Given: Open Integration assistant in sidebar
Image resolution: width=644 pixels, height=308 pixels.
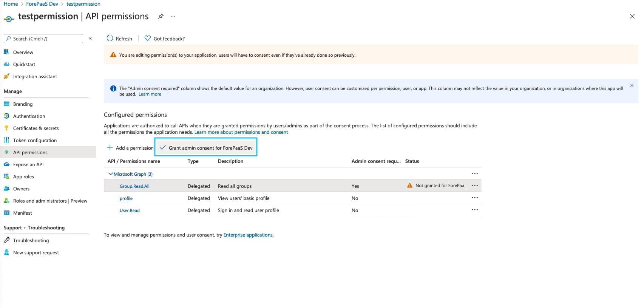Looking at the screenshot, I should click(35, 76).
